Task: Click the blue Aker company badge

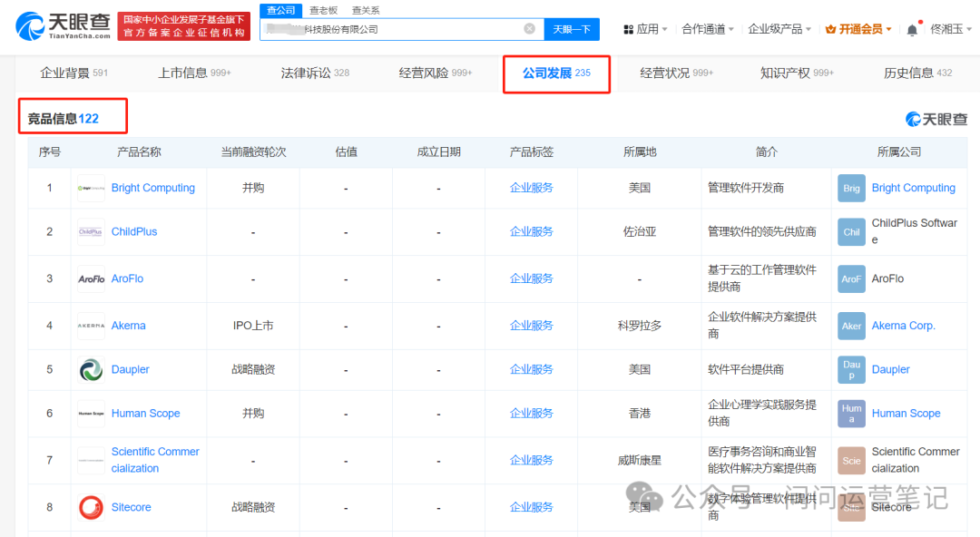Action: click(x=851, y=326)
